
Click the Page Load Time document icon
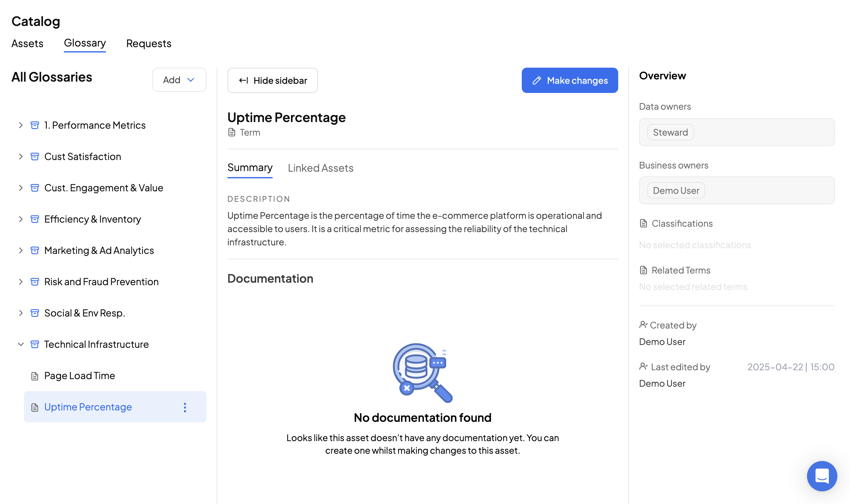click(35, 376)
